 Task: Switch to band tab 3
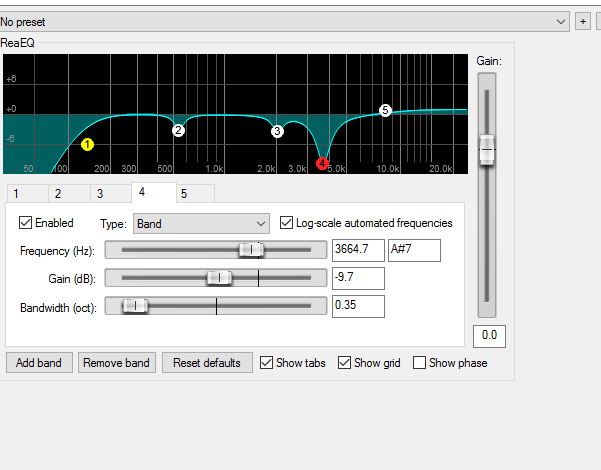(x=111, y=193)
